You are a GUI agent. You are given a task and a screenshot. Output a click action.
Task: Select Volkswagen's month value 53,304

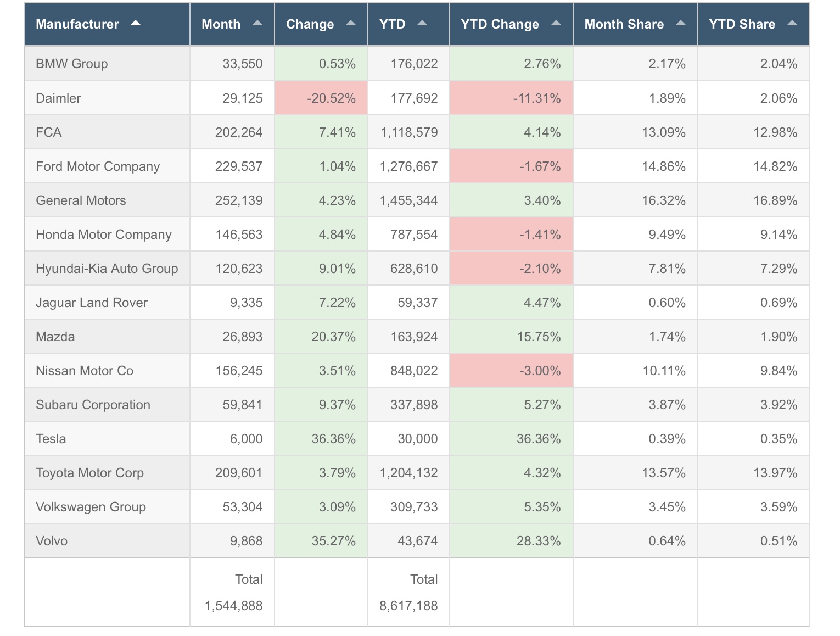point(242,507)
